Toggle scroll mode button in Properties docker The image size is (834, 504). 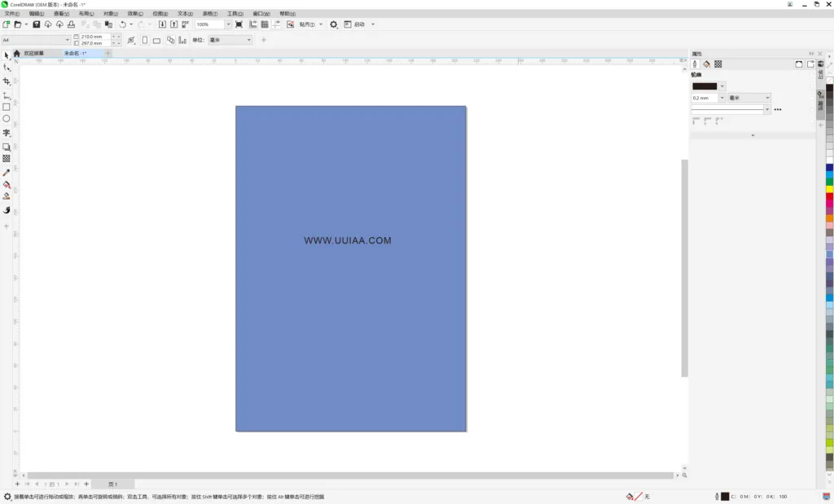point(799,64)
